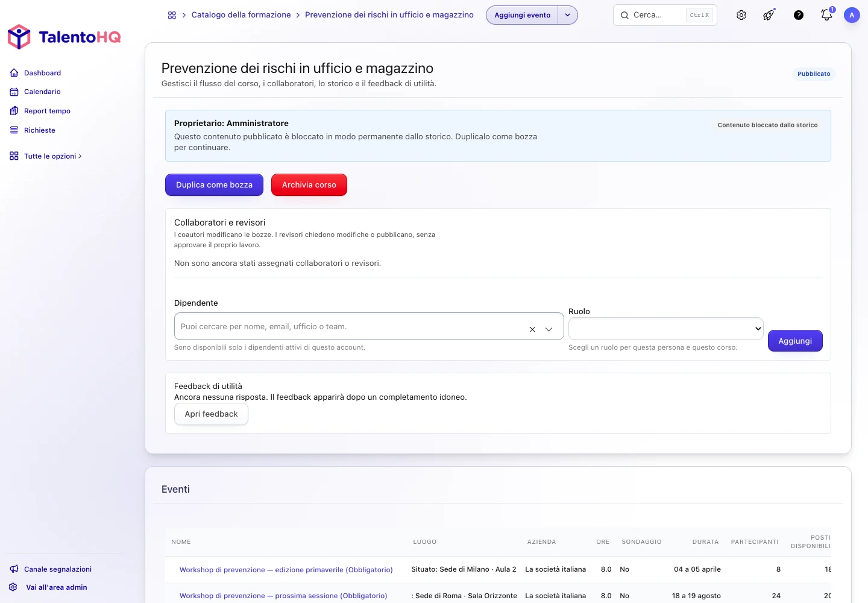
Task: Open the Calendario sidebar item
Action: (42, 92)
